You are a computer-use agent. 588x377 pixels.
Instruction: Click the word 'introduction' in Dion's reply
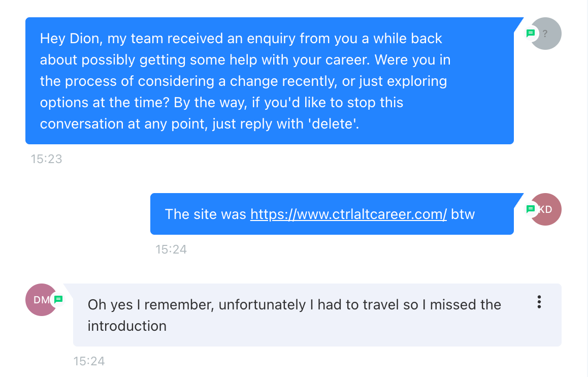click(x=127, y=326)
